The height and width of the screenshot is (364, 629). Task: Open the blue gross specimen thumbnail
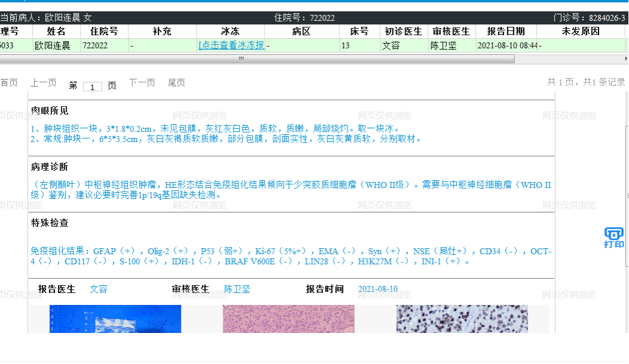115,319
